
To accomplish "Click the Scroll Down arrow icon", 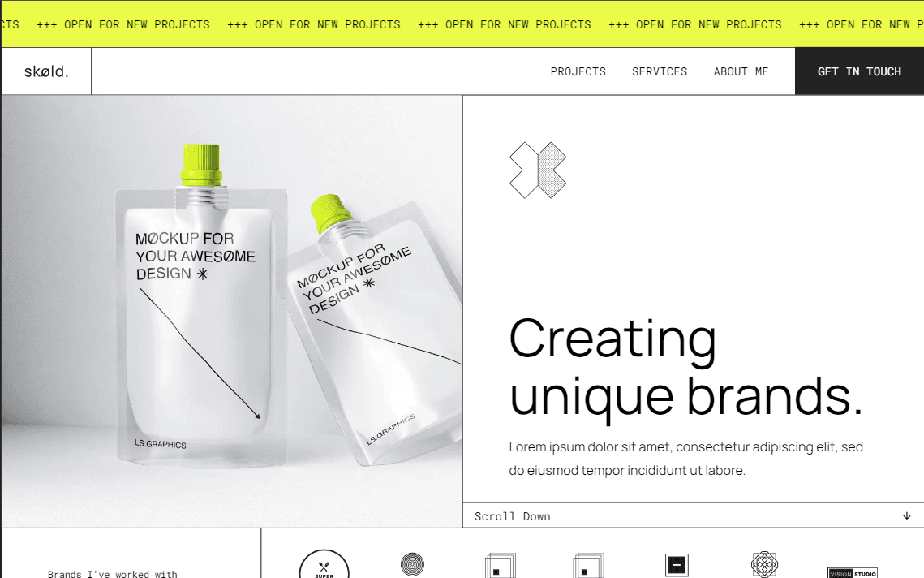I will [x=906, y=516].
